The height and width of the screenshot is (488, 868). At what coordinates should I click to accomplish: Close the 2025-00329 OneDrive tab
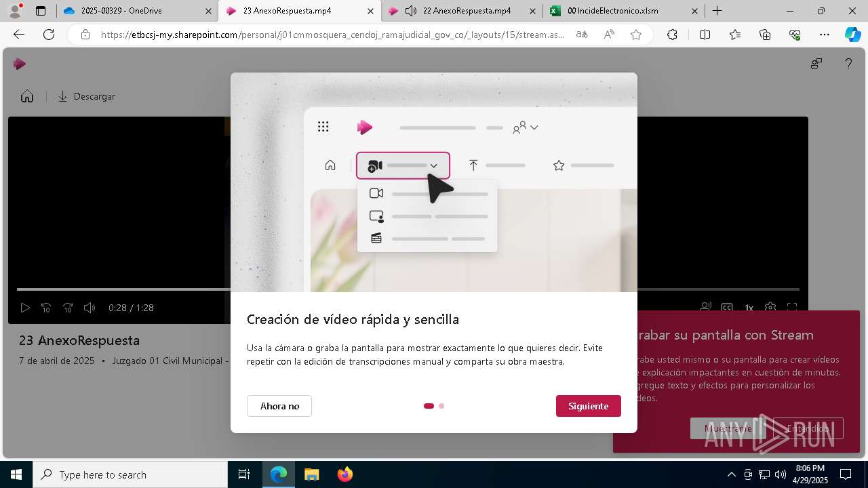point(208,11)
